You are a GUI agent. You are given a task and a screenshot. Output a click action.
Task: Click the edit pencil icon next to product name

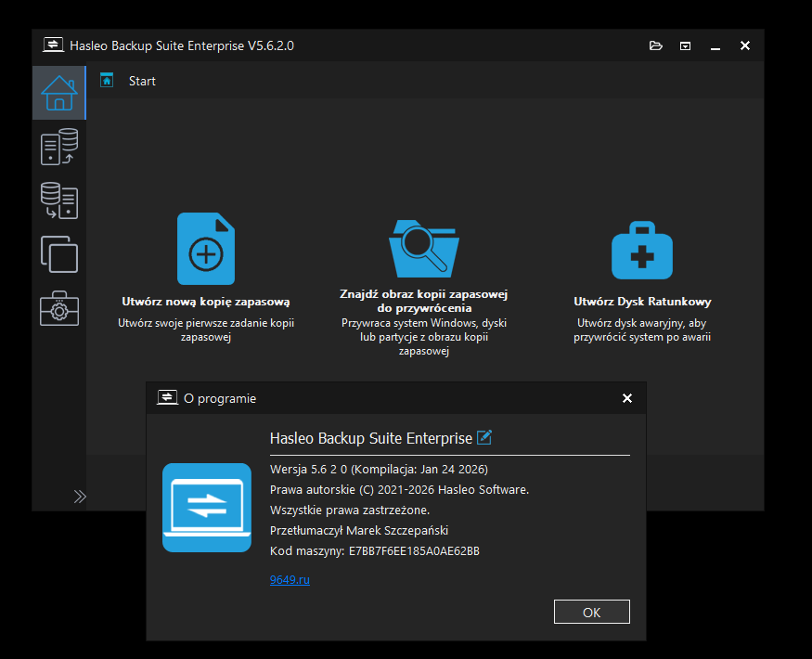pyautogui.click(x=484, y=437)
